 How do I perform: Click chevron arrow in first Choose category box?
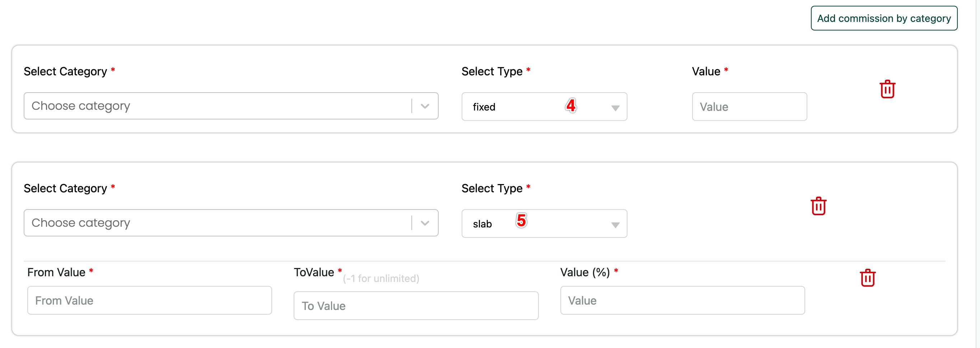tap(425, 106)
